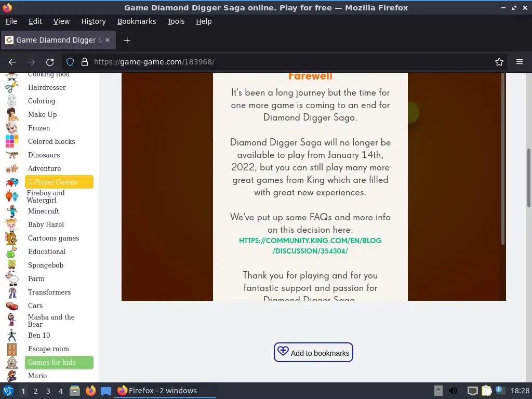Click the Frozen Elsa icon
Image resolution: width=532 pixels, height=399 pixels.
click(11, 128)
